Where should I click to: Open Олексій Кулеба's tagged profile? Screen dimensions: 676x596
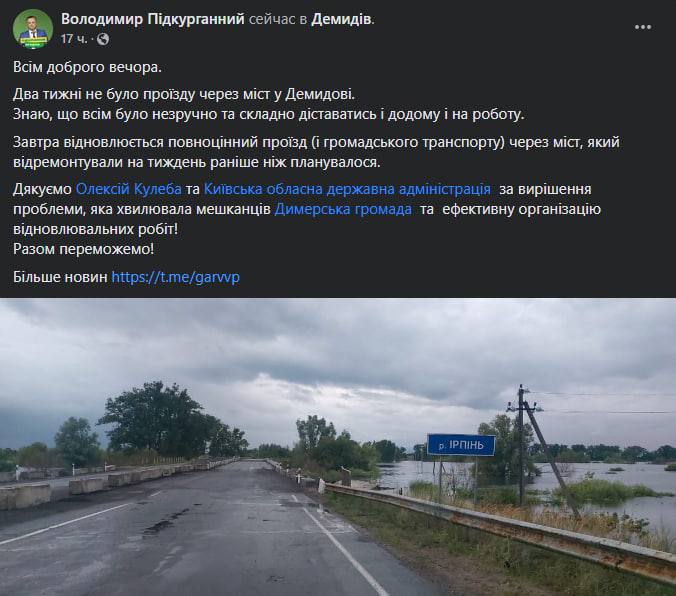(128, 189)
